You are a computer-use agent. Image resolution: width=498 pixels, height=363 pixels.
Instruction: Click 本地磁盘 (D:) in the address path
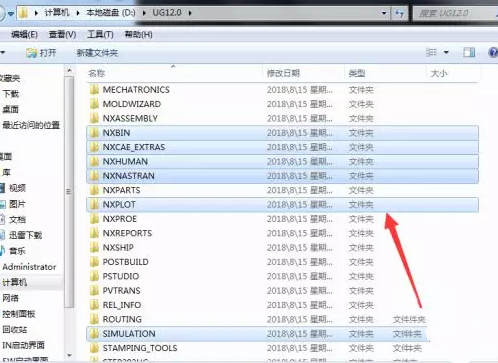click(x=111, y=13)
